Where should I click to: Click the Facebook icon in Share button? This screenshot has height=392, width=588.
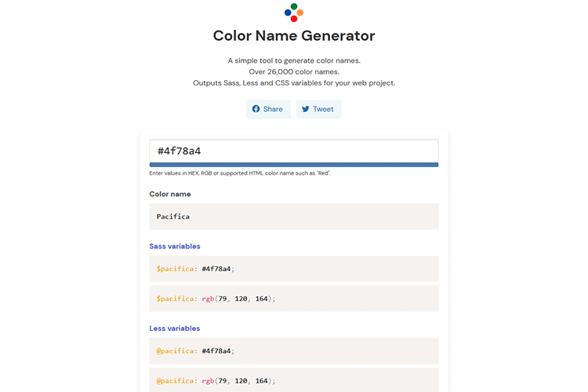click(256, 109)
